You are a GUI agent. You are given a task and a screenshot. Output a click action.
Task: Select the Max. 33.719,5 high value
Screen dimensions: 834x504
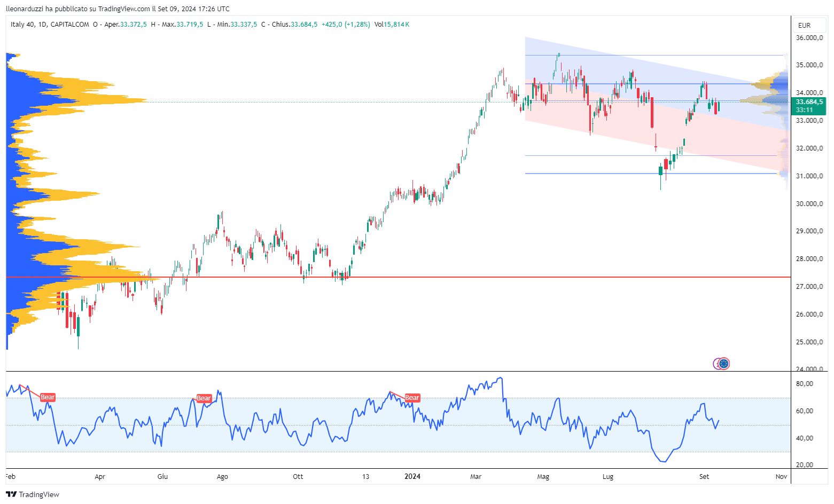182,25
